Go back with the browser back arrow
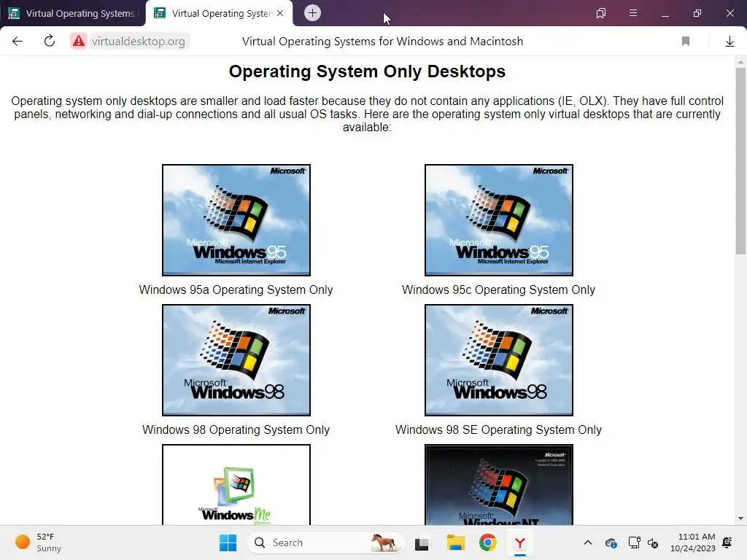 coord(18,42)
